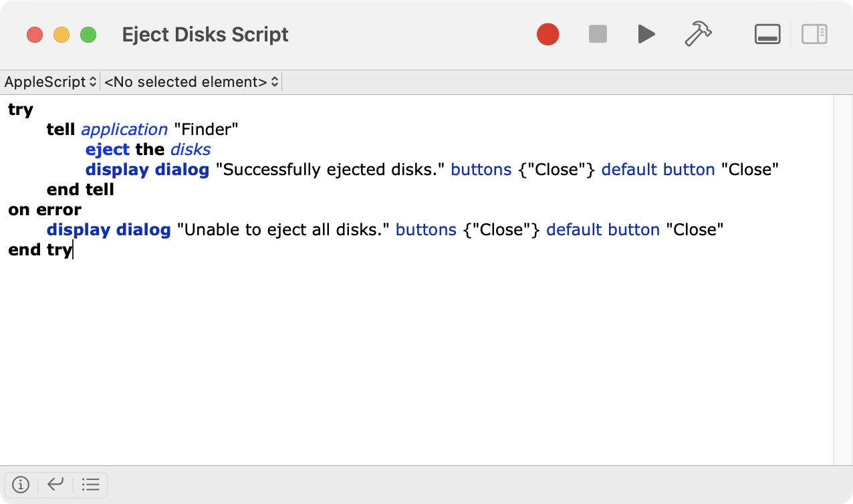Toggle the right-side library panel
The image size is (853, 504).
[x=814, y=34]
